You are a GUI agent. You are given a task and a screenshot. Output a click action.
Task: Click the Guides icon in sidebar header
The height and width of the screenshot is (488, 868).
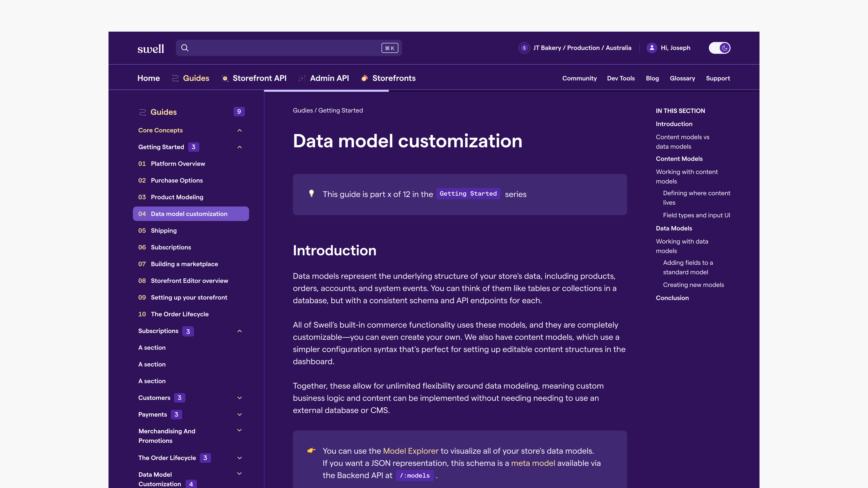[143, 112]
